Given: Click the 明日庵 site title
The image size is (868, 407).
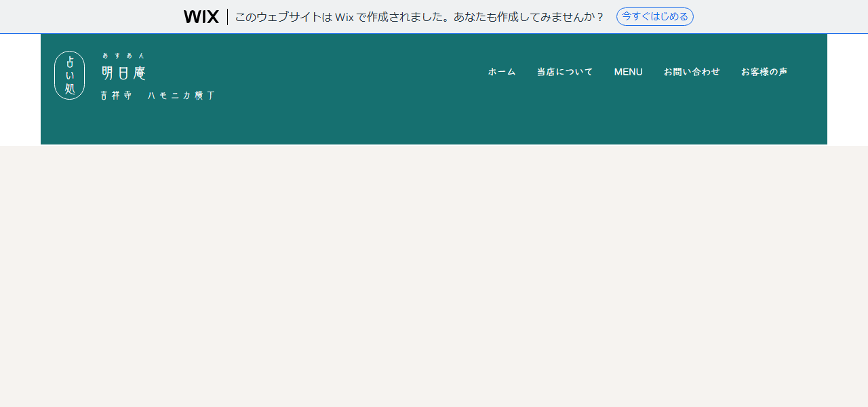Looking at the screenshot, I should (123, 73).
